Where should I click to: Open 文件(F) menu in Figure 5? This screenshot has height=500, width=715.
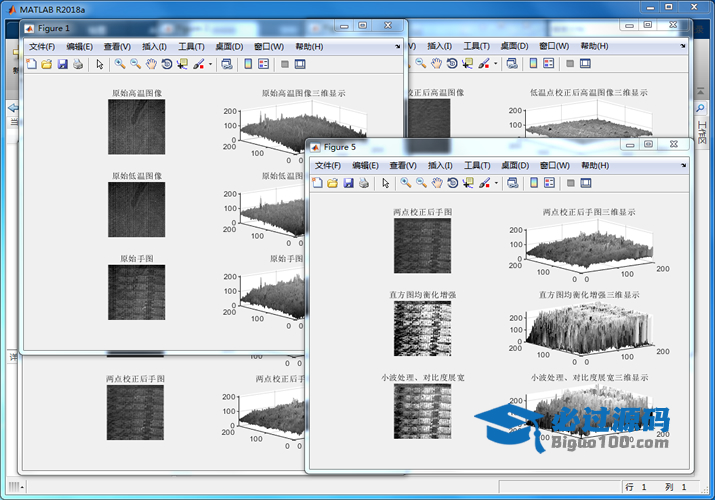328,165
